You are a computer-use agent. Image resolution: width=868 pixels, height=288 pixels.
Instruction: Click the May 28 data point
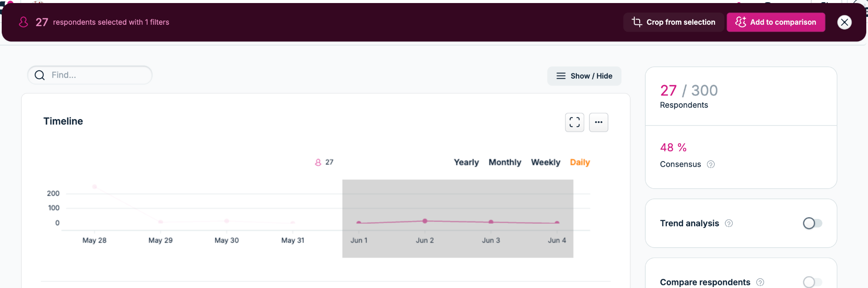(95, 187)
